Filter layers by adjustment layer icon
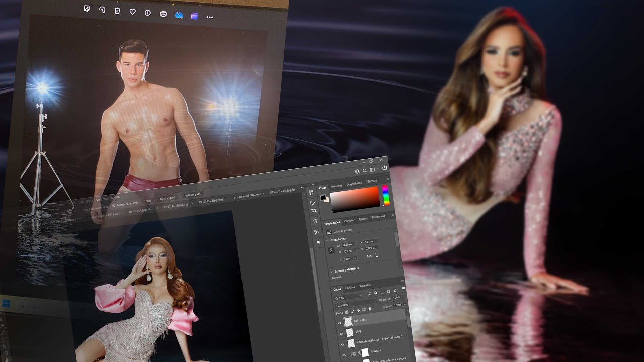The width and height of the screenshot is (644, 362). pyautogui.click(x=376, y=293)
